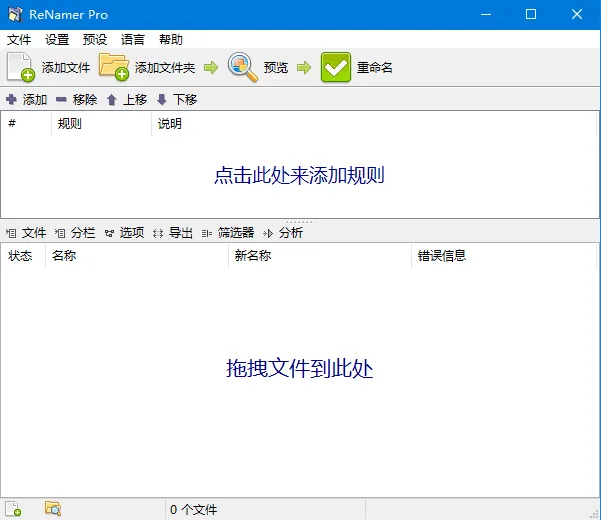
Task: Click the green arrow before Preview
Action: 211,68
